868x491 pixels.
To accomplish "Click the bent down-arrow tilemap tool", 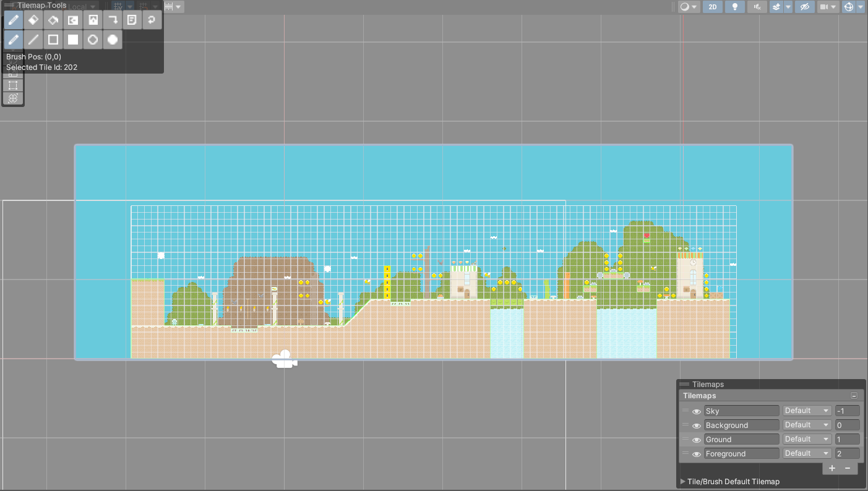I will 113,20.
